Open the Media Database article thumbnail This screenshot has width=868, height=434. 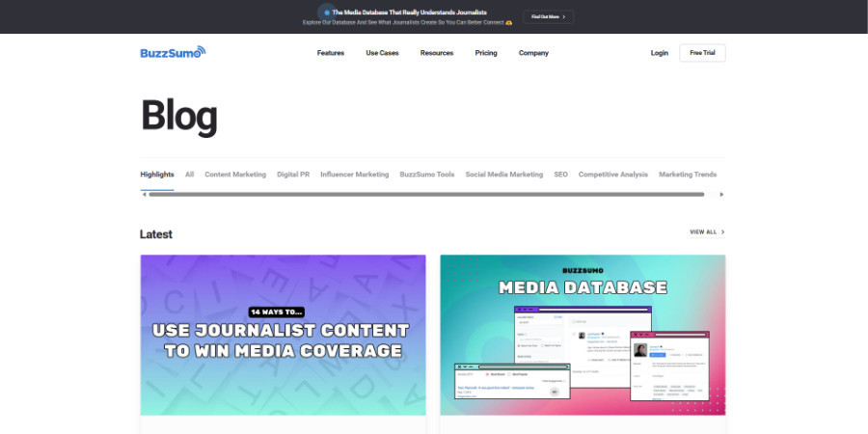tap(583, 335)
